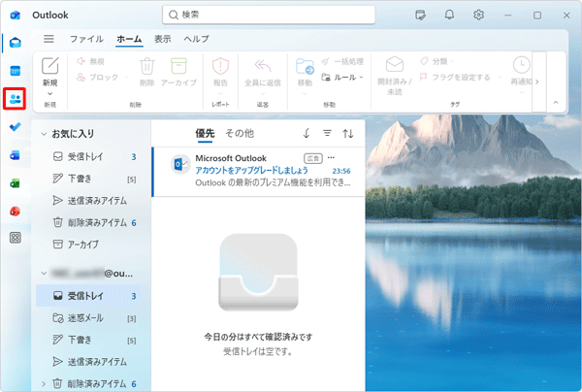Open the My Day panel icon
582x392 pixels.
point(420,15)
